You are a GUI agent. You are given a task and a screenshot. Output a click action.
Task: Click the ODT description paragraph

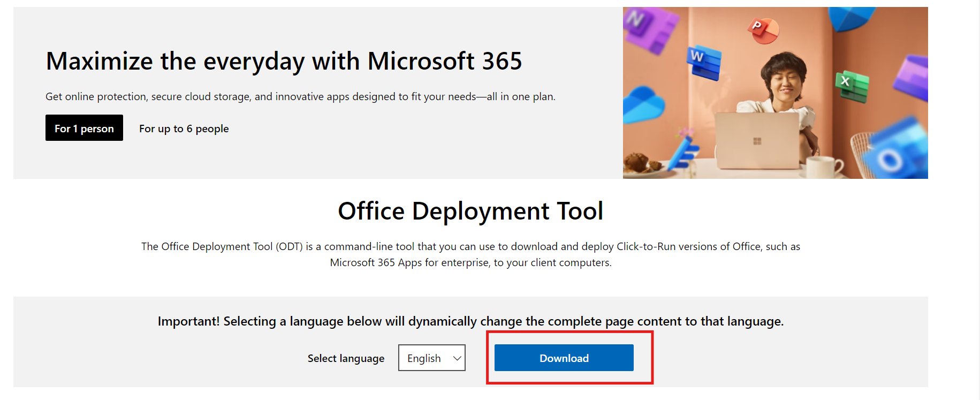[470, 254]
